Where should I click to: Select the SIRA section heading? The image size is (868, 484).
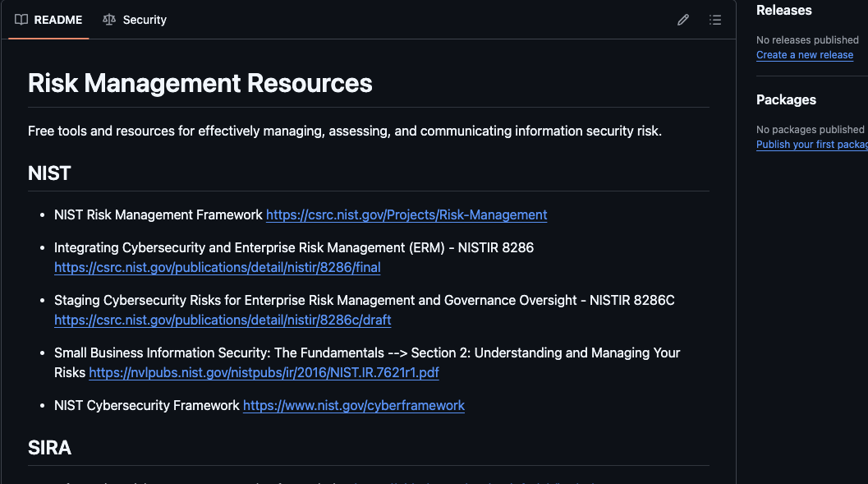[49, 448]
